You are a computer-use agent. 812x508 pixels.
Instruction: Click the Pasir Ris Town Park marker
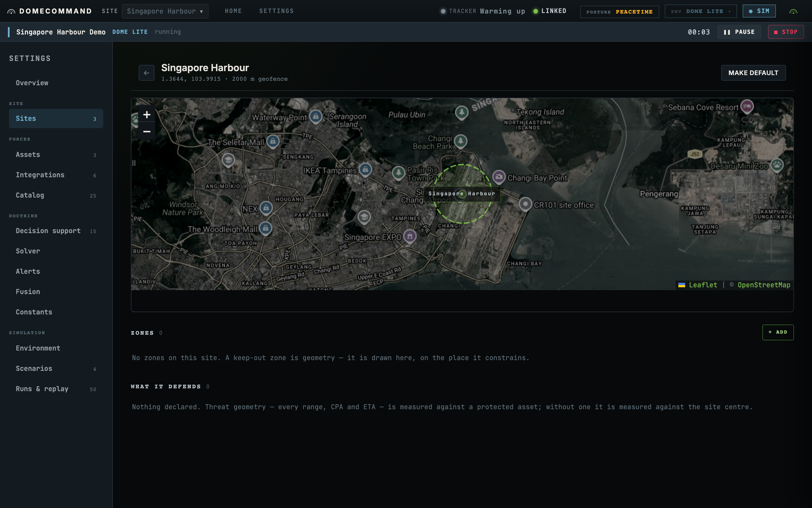pos(398,173)
